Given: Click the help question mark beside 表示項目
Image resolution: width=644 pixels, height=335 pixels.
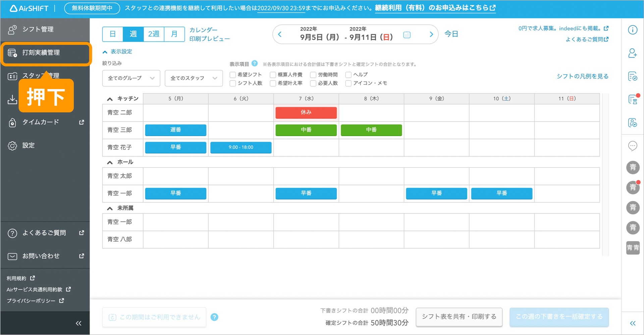Looking at the screenshot, I should point(255,63).
